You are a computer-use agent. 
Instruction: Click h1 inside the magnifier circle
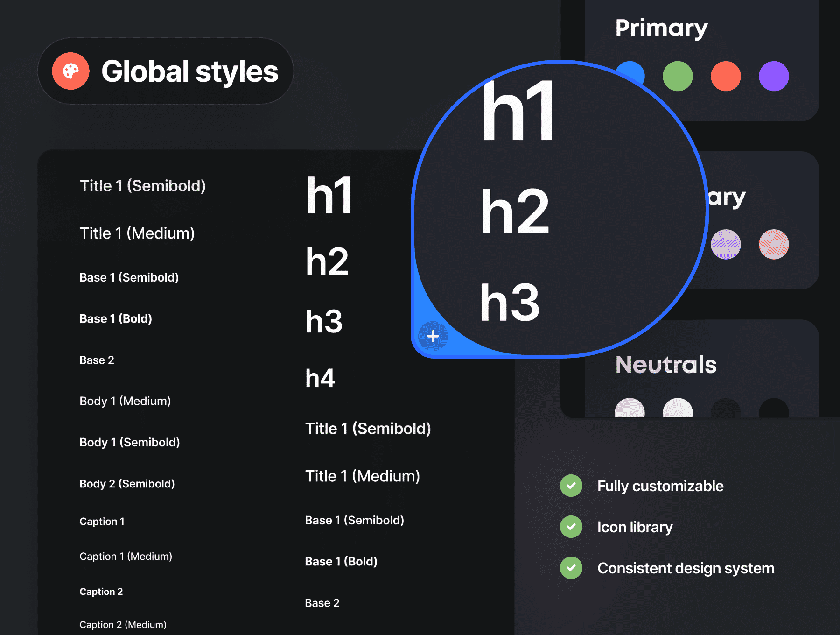[518, 110]
